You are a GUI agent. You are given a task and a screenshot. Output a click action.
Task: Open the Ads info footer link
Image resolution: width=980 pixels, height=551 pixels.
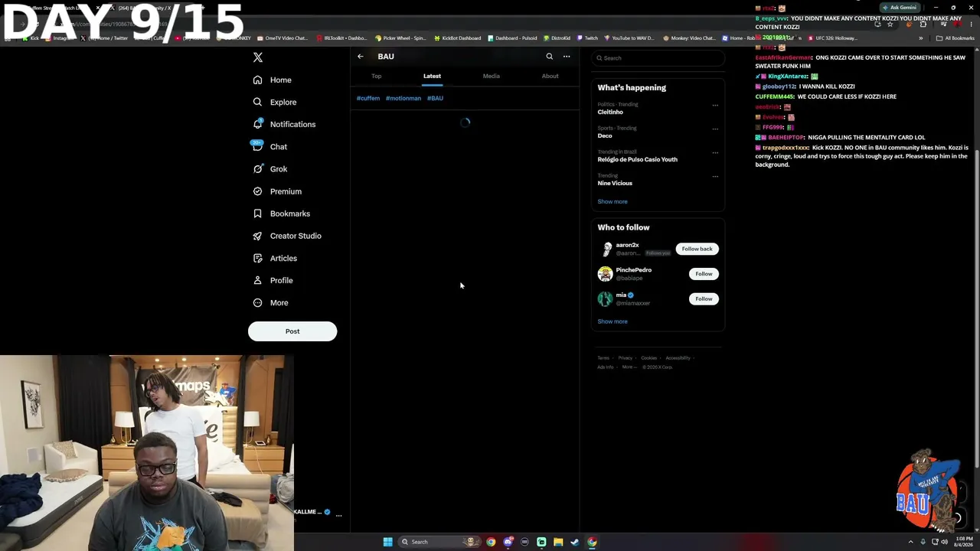(606, 367)
